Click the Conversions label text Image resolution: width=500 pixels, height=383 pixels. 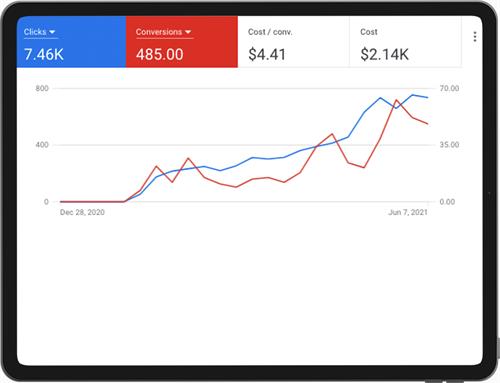[159, 32]
